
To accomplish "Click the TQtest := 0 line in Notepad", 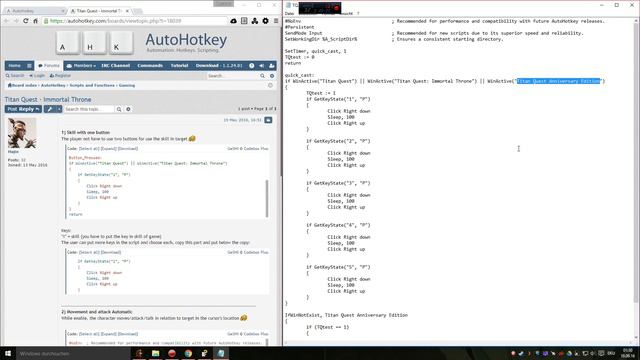I will [300, 58].
